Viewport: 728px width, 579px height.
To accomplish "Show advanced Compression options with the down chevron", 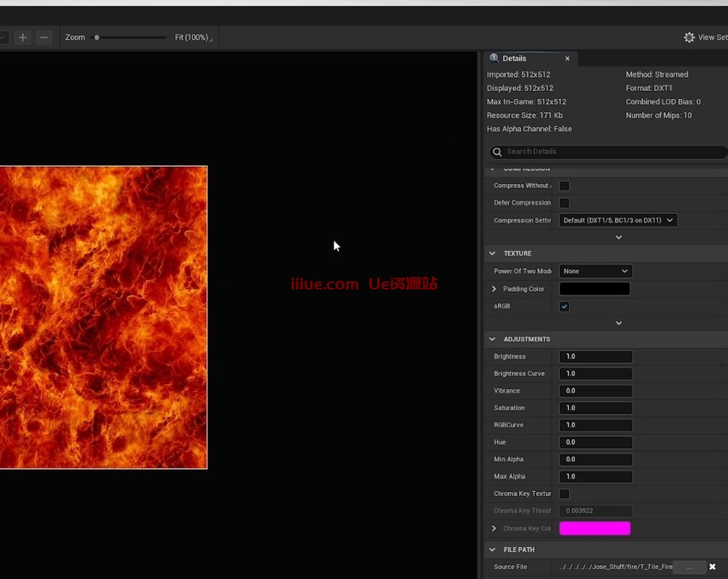I will click(x=618, y=237).
